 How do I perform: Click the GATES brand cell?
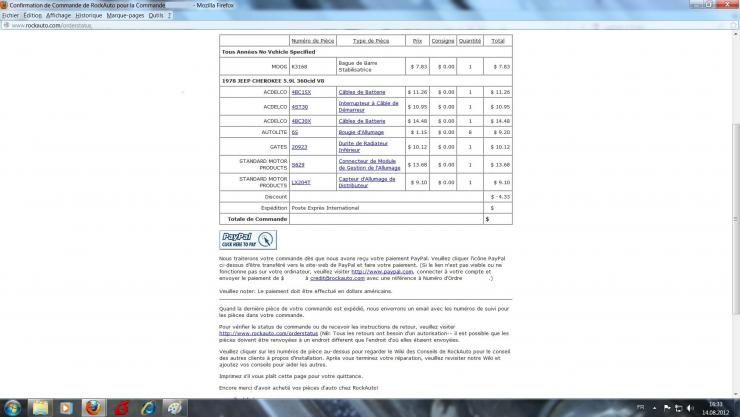point(254,147)
